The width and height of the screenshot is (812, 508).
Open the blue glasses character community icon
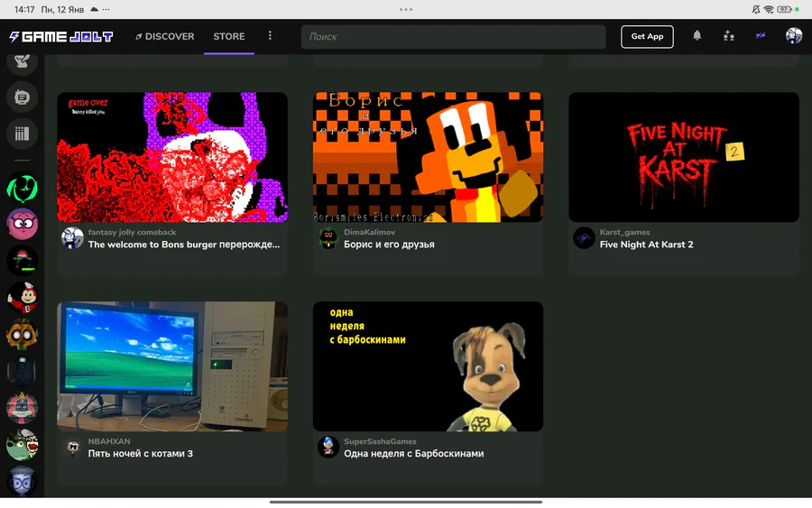tap(22, 481)
